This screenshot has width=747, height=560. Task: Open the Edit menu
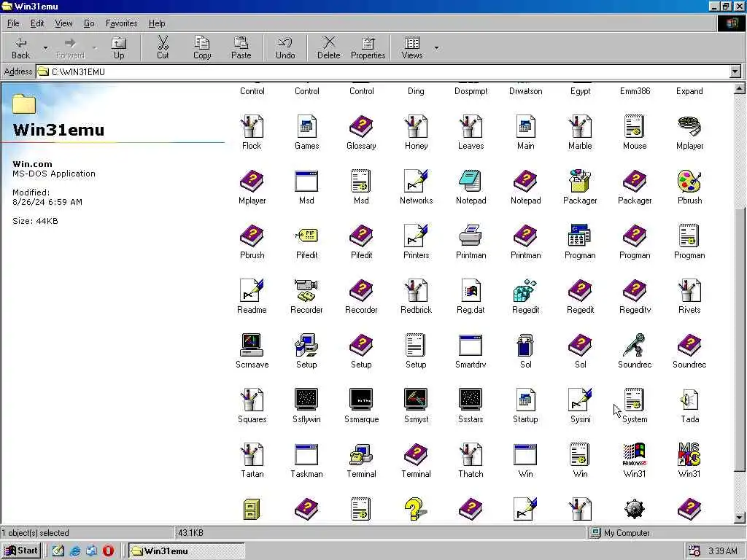coord(37,23)
